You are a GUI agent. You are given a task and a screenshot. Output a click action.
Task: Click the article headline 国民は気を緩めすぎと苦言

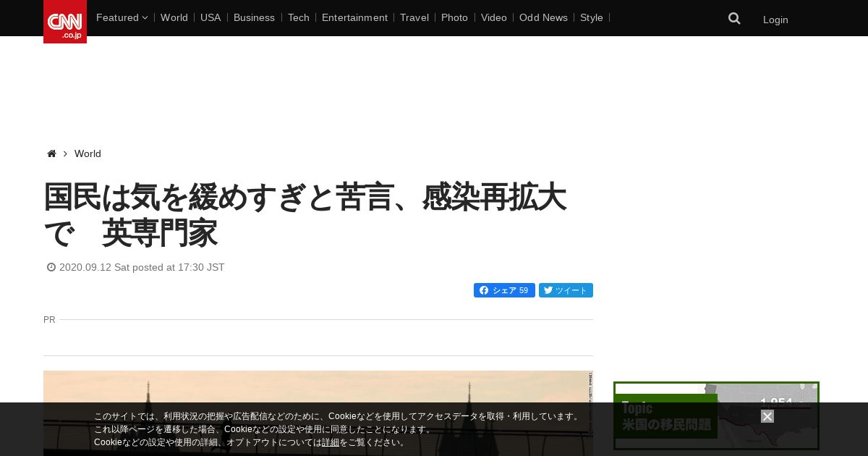305,215
